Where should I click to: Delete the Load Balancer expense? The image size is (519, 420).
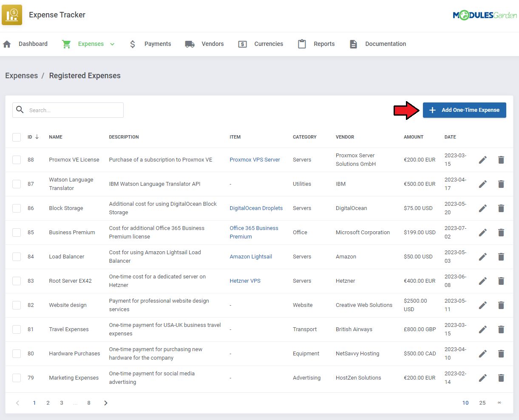pos(501,257)
